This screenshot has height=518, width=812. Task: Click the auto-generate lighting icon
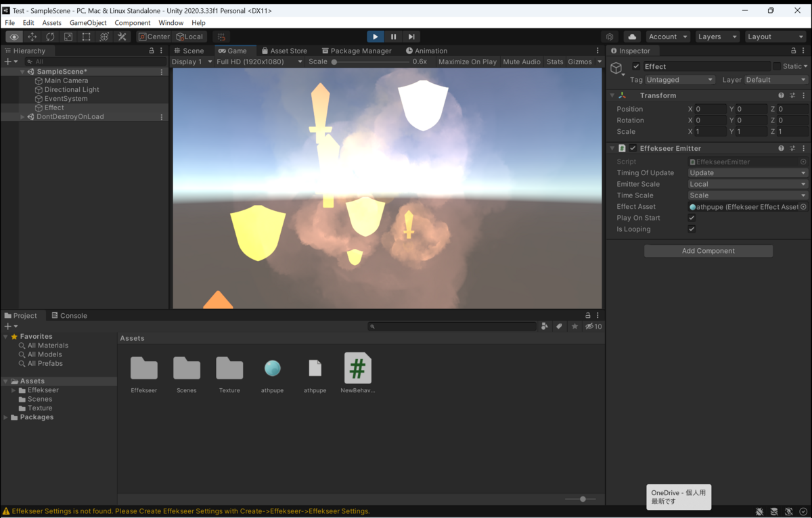(789, 512)
